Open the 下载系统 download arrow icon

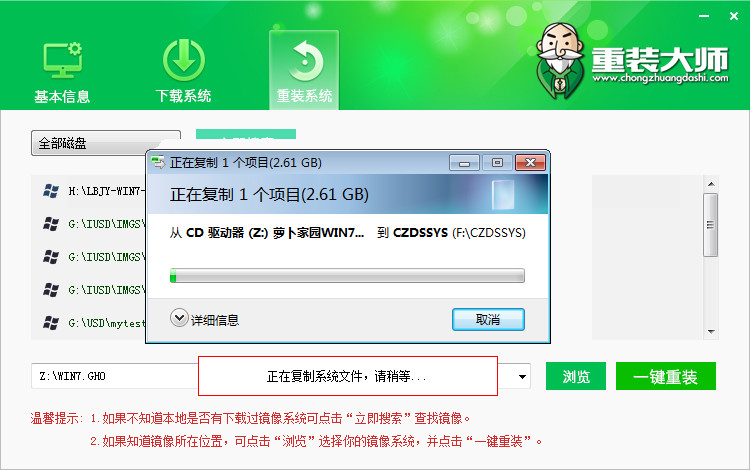(x=184, y=60)
